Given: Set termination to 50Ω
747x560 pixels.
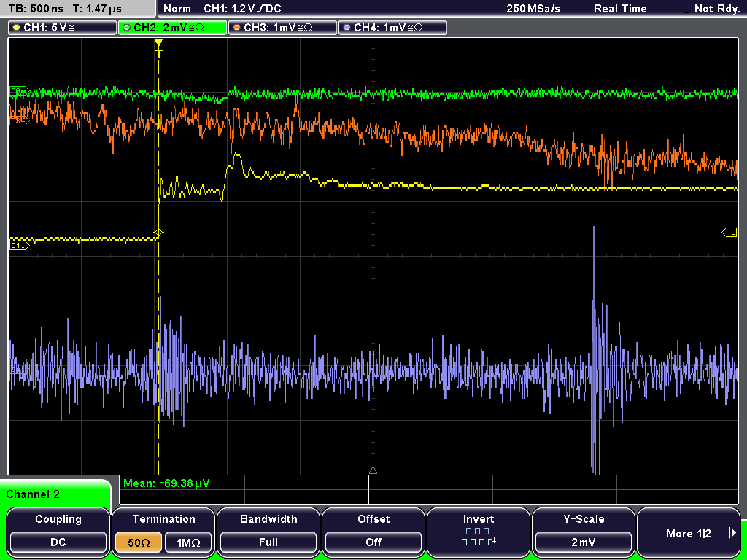Looking at the screenshot, I should (x=139, y=542).
